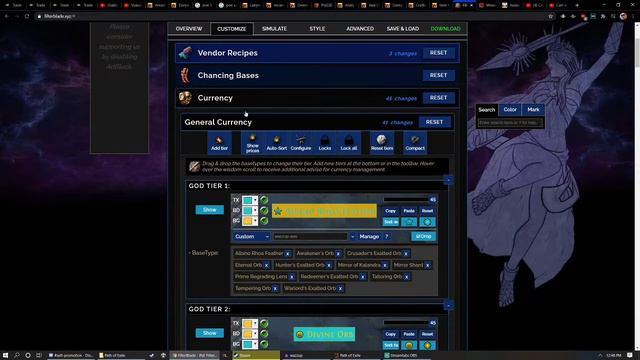Click Copy button in God Tier 1
640x360 pixels.
tap(391, 211)
